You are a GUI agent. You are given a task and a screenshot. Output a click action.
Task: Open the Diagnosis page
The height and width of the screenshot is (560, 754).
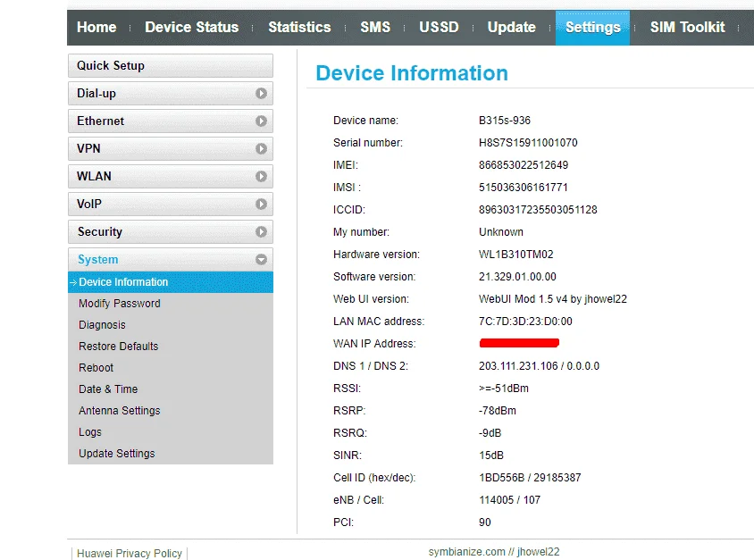[102, 325]
